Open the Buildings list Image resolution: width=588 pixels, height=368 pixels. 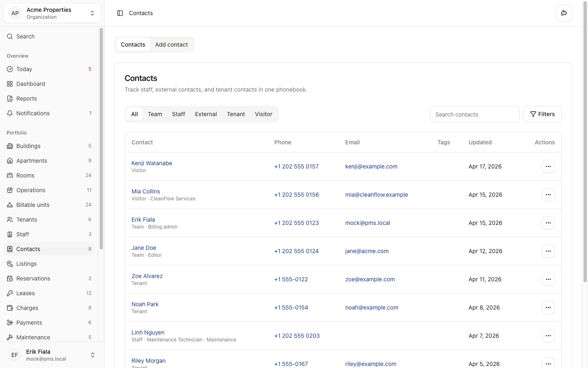(x=29, y=146)
